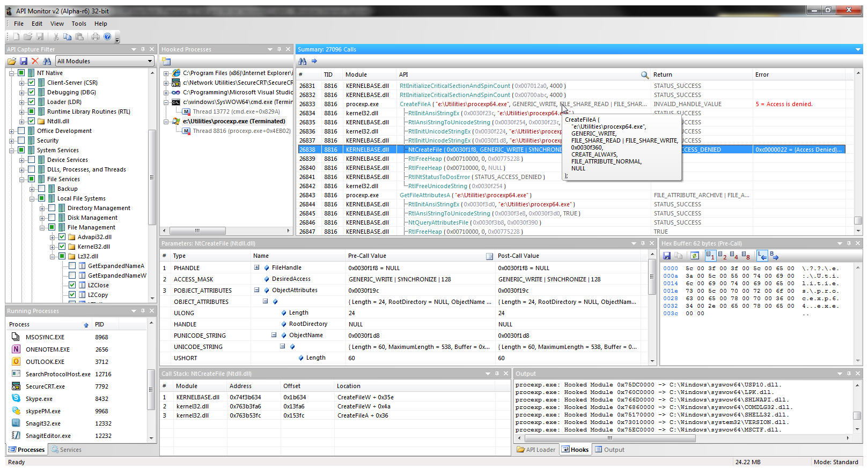Viewport: 868px width, 469px height.
Task: Toggle the Client-Server (CSR) checkbox
Action: [31, 83]
